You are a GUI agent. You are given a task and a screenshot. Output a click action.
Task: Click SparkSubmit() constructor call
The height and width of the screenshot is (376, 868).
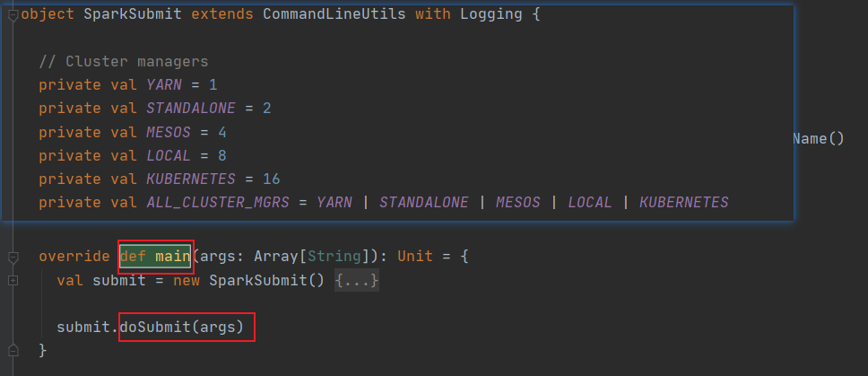267,281
